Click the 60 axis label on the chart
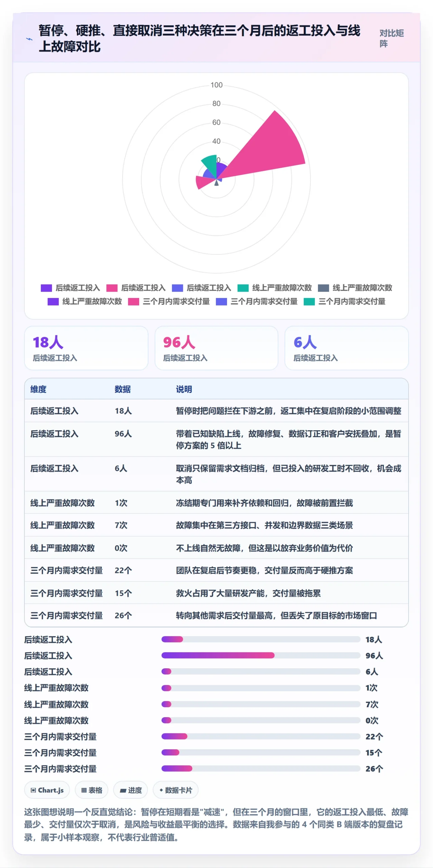The image size is (433, 868). point(216,122)
